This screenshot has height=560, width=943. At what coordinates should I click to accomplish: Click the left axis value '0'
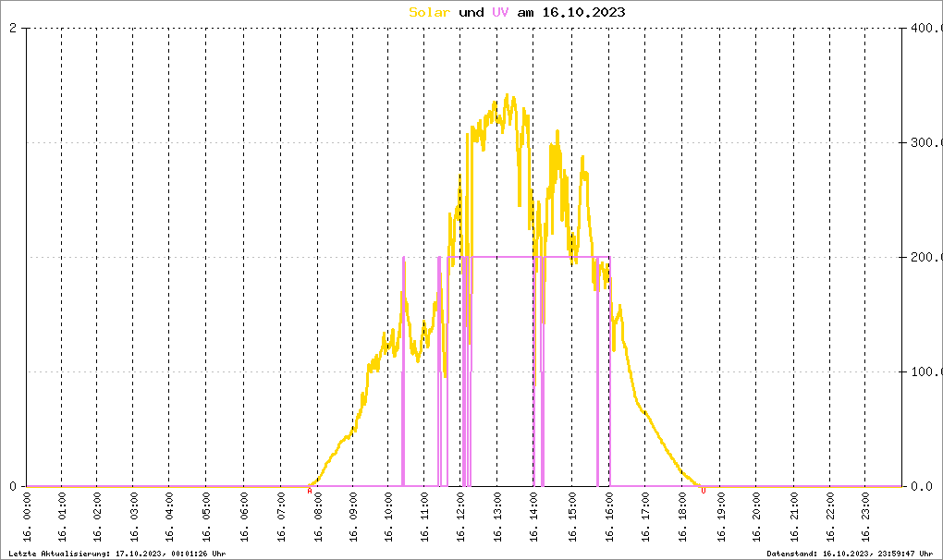13,486
